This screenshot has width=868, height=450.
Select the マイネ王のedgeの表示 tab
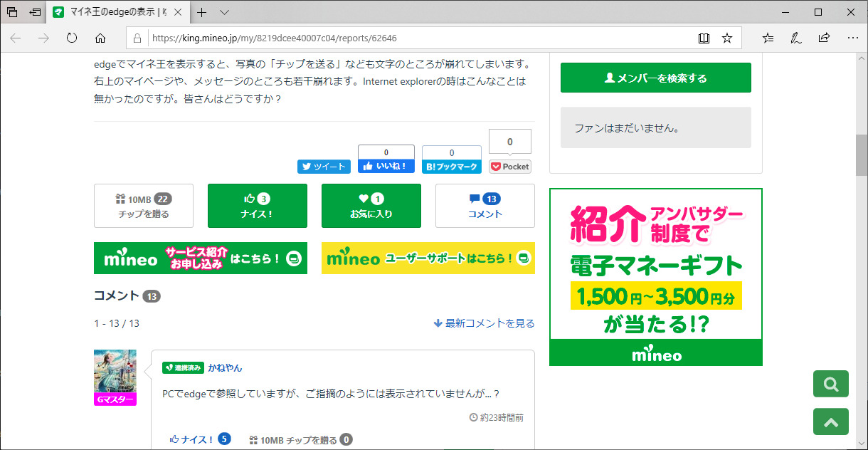click(120, 12)
